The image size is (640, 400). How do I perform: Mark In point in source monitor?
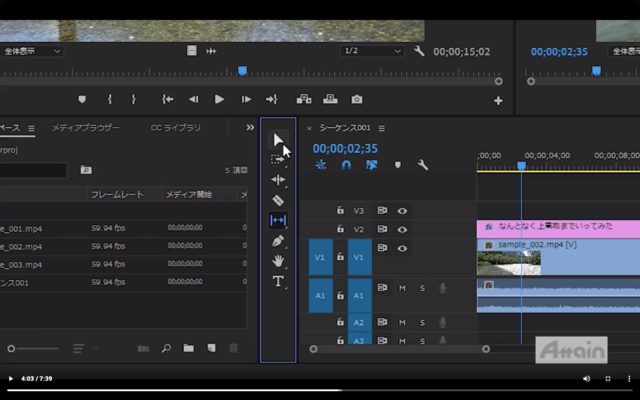[x=109, y=99]
